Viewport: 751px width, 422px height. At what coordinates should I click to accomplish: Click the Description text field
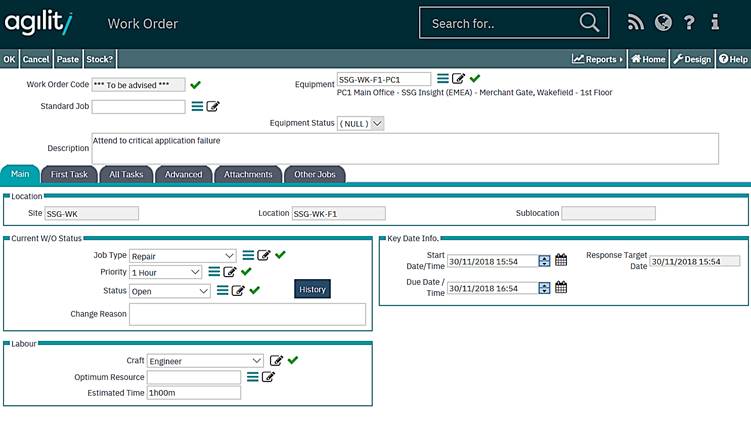pos(404,148)
